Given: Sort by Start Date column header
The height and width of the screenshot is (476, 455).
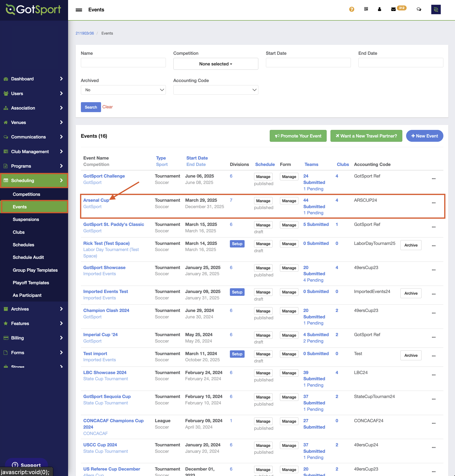Looking at the screenshot, I should pyautogui.click(x=197, y=158).
